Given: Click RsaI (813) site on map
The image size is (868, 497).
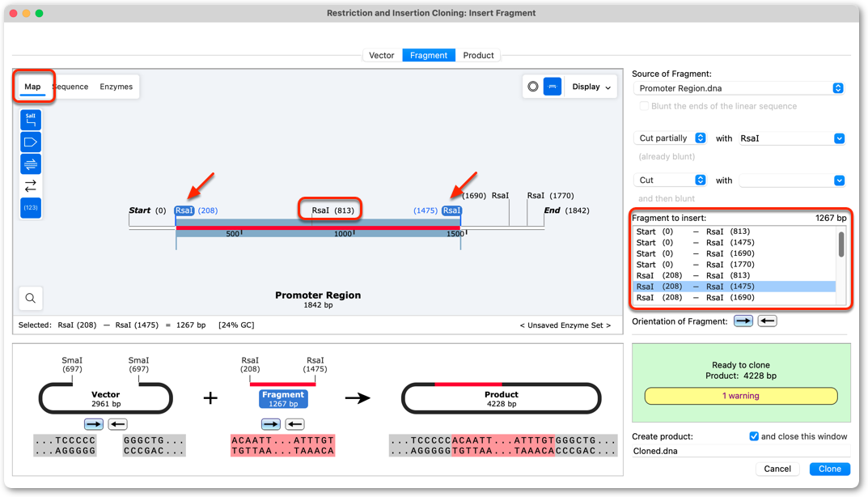Looking at the screenshot, I should click(332, 210).
